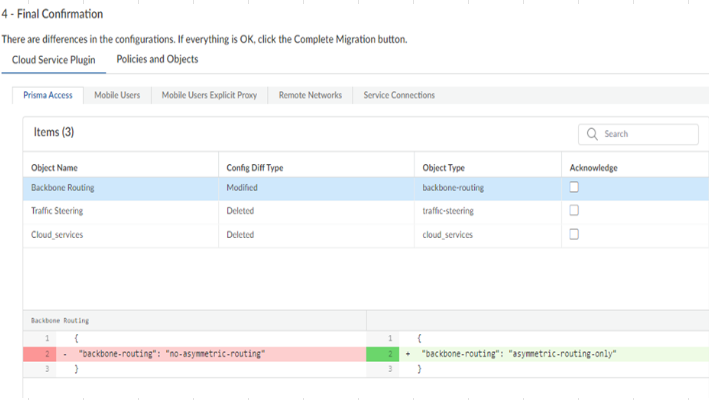
Task: Open the Remote Networks tab
Action: pos(310,95)
